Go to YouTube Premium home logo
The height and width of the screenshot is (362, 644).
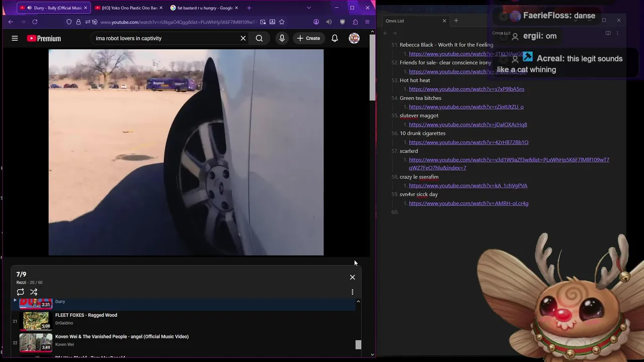(44, 38)
